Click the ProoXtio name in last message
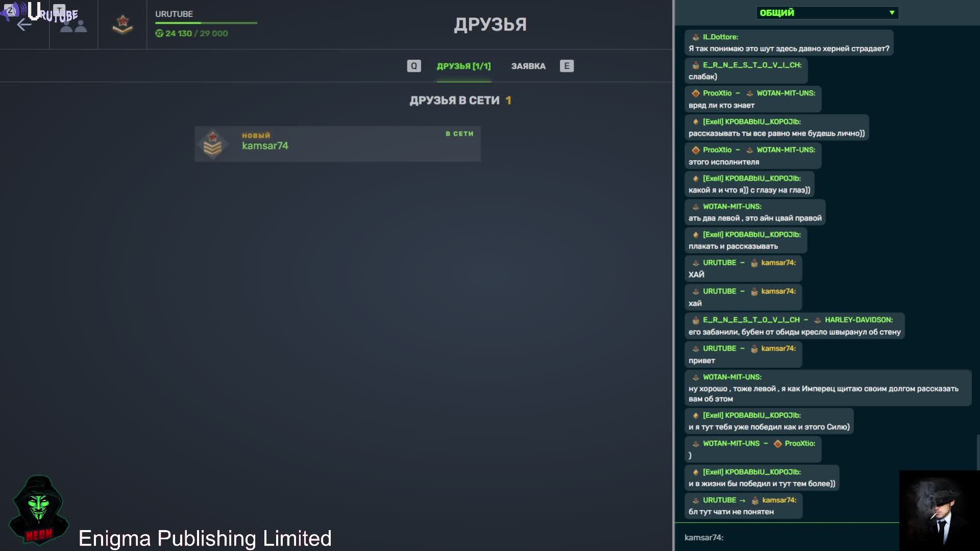Screen dimensions: 980x551 (799, 443)
